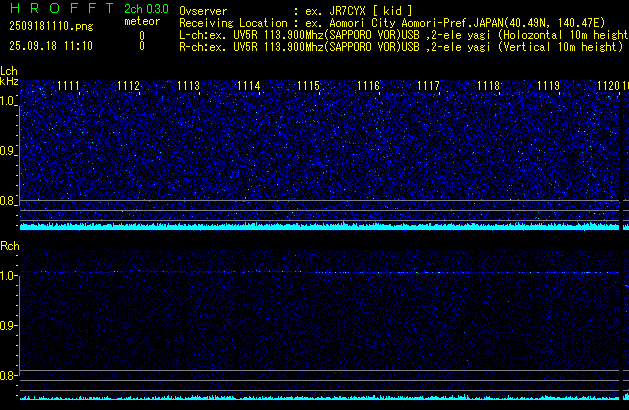The width and height of the screenshot is (629, 410).
Task: Select the 1113 time marker
Action: pyautogui.click(x=188, y=86)
